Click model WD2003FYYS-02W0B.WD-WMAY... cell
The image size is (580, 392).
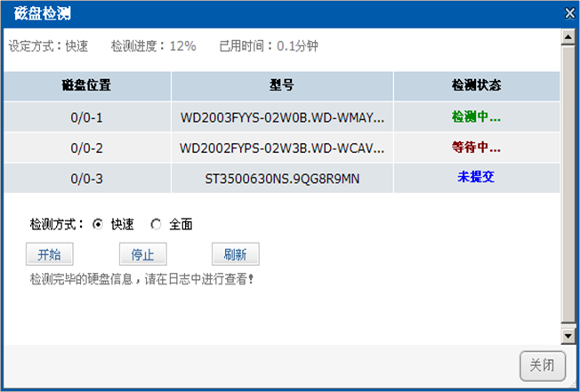[282, 117]
